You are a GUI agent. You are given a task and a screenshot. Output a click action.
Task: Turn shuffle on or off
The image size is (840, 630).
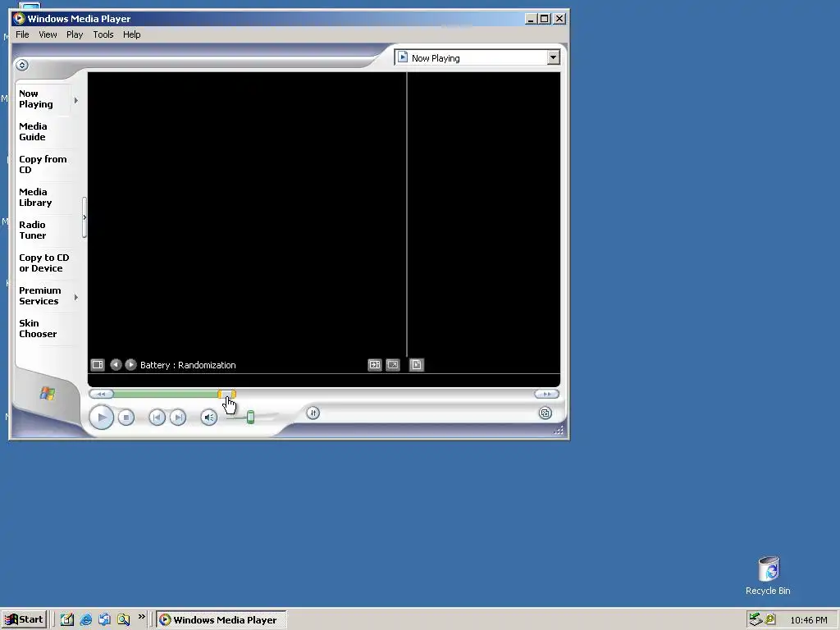[x=313, y=413]
